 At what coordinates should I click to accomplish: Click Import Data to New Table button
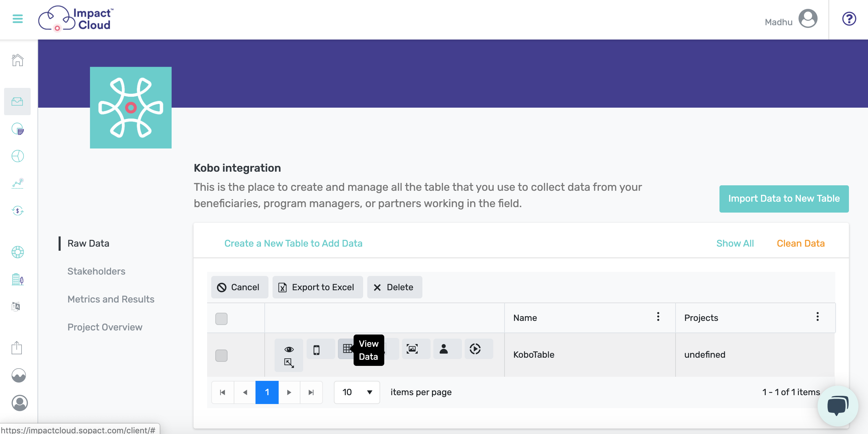tap(784, 199)
